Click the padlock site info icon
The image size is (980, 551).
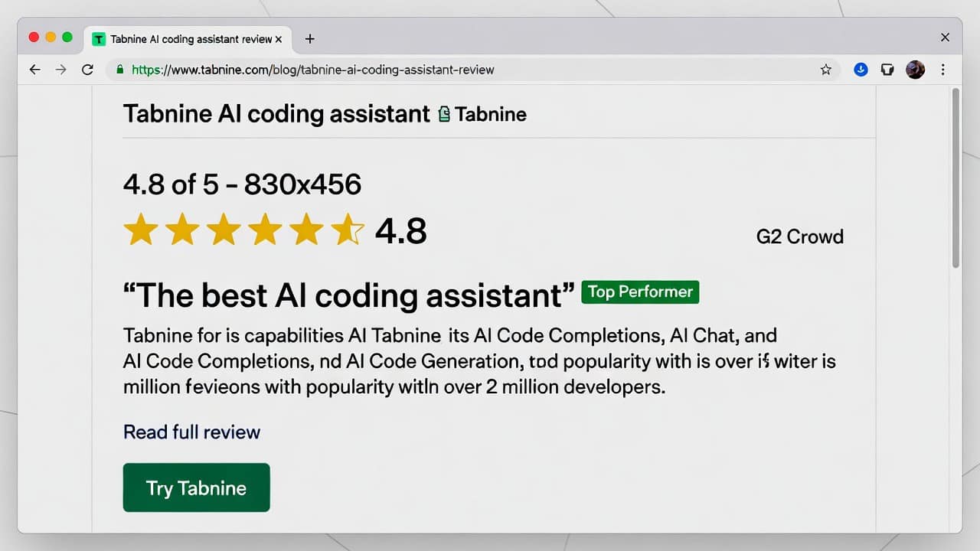(120, 70)
